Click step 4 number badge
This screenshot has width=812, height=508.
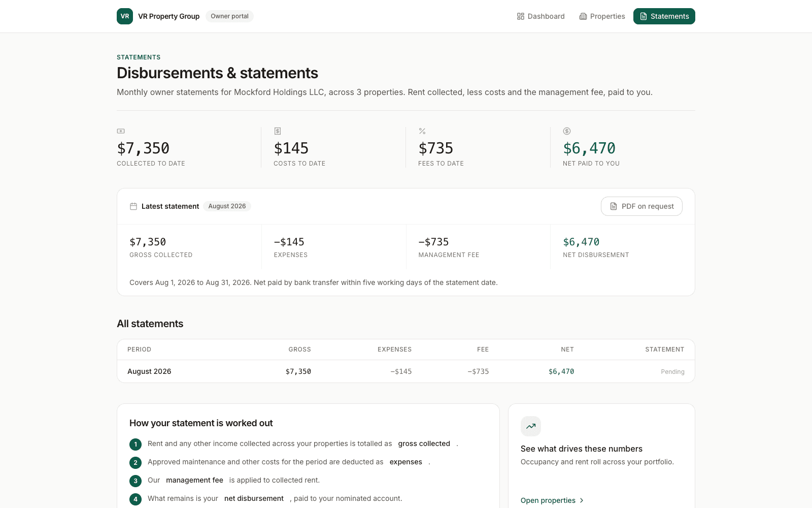point(136,499)
